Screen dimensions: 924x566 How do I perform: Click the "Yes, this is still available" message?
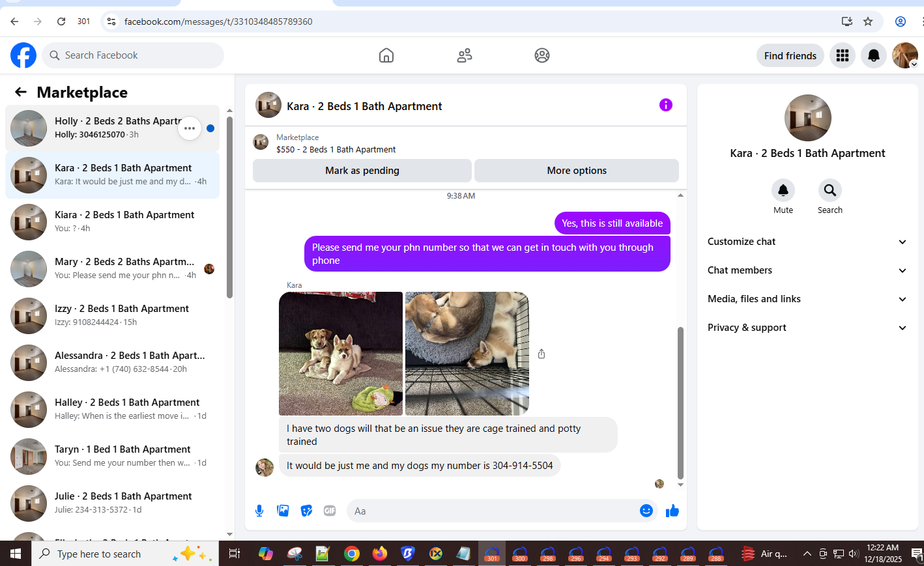click(613, 223)
